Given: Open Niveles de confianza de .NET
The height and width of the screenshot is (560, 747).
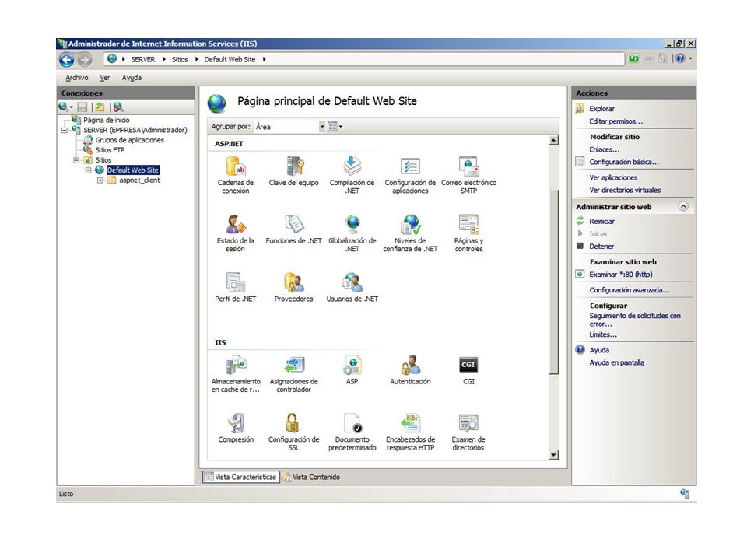Looking at the screenshot, I should point(410,233).
